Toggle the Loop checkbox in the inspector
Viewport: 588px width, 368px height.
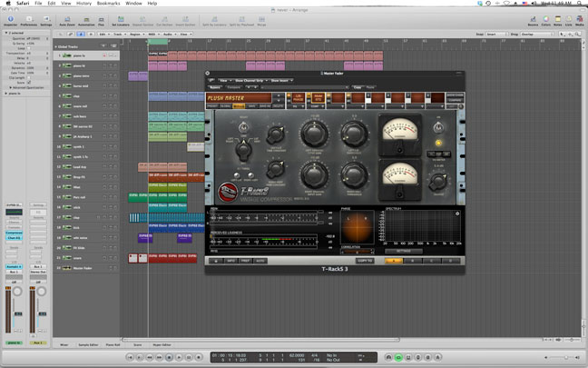tap(29, 48)
